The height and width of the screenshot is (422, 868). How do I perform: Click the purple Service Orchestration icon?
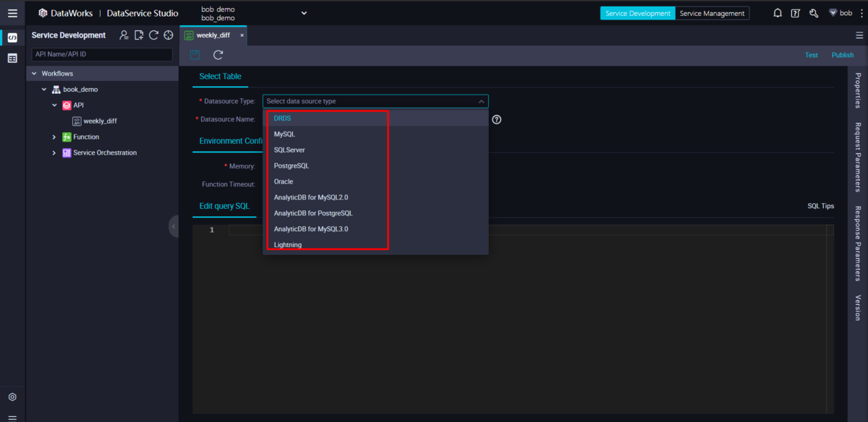67,153
